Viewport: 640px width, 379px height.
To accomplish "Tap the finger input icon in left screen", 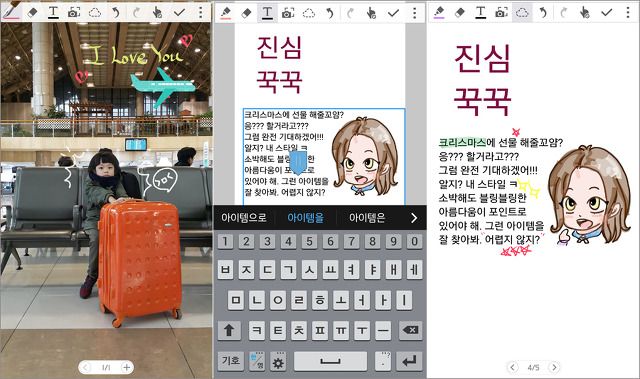I will 157,13.
